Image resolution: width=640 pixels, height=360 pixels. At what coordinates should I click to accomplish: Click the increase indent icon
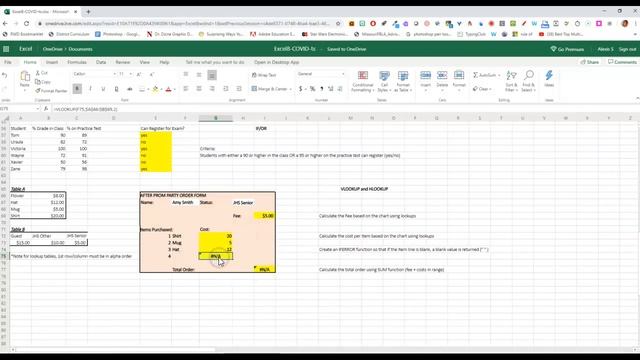239,89
